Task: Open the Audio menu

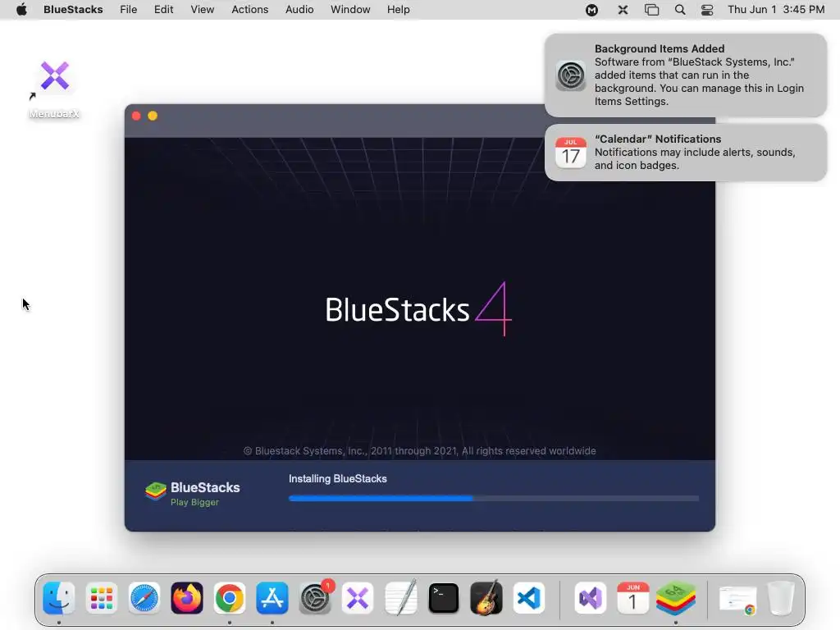Action: coord(299,10)
